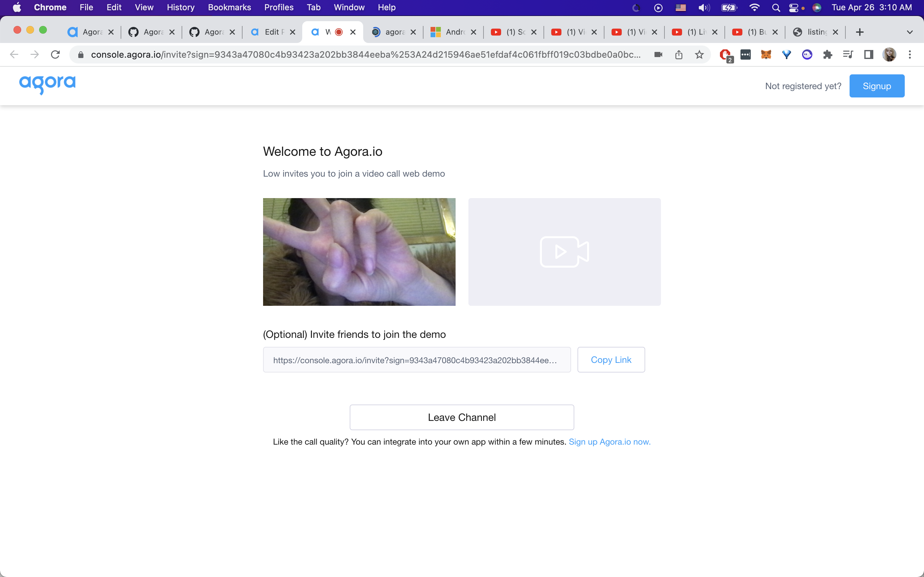Open the Extensions puzzle piece menu
Image resolution: width=924 pixels, height=577 pixels.
[827, 54]
